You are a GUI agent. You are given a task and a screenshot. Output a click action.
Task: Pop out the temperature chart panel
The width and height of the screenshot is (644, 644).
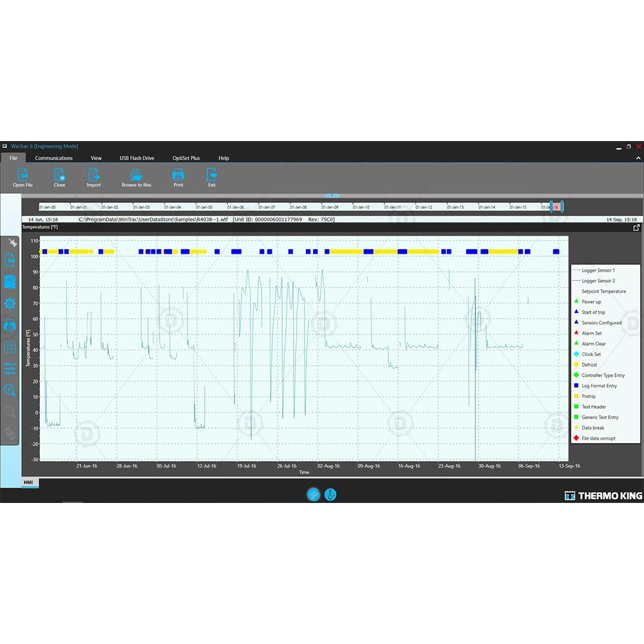point(636,227)
